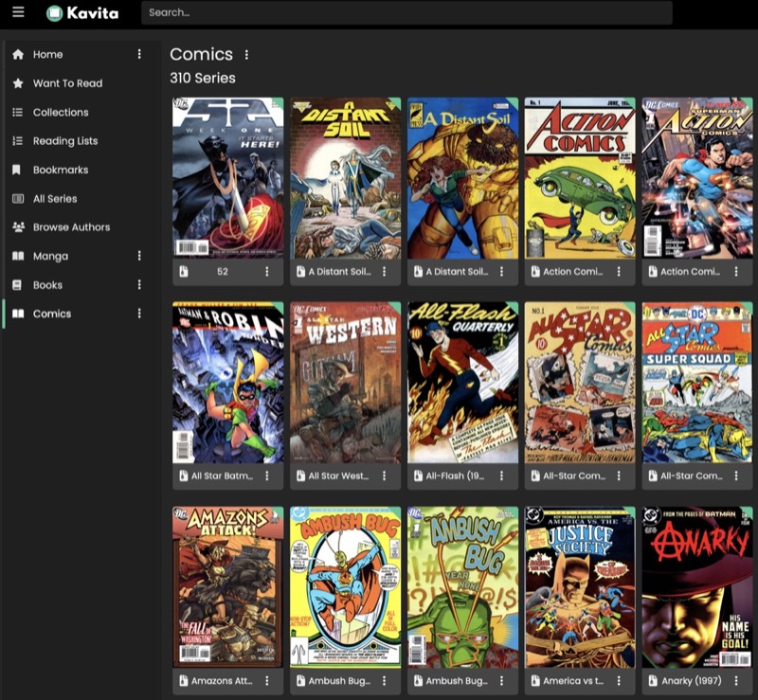This screenshot has height=700, width=758.
Task: Go to Reading Lists
Action: (x=64, y=141)
